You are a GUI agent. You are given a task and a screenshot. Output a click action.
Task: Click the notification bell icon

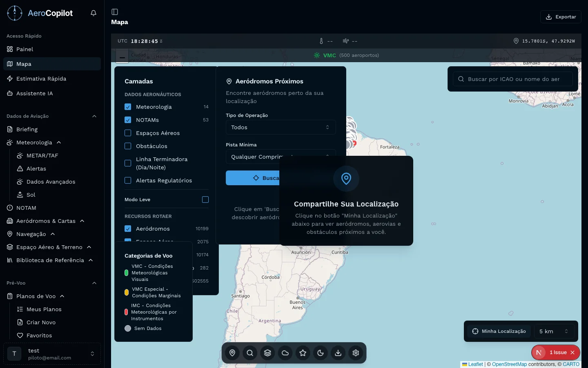pos(94,13)
